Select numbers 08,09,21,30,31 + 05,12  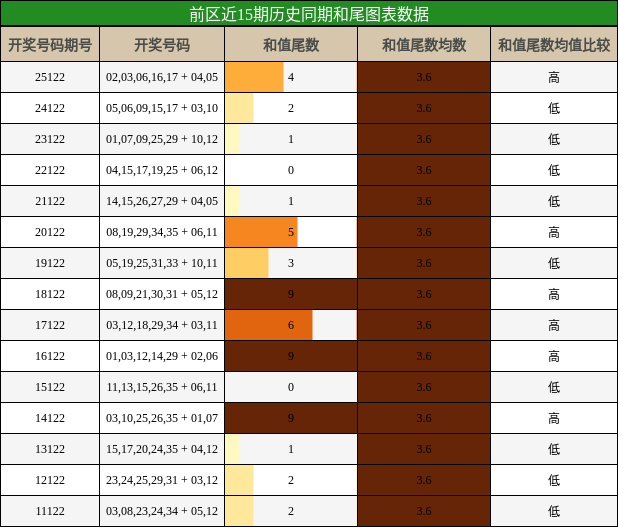point(162,294)
